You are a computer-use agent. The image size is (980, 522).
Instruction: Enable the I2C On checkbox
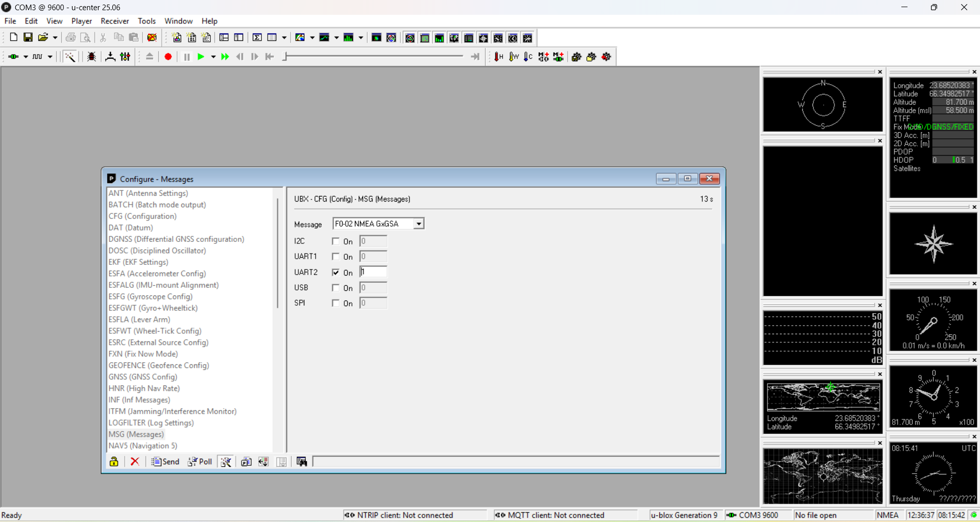(336, 241)
